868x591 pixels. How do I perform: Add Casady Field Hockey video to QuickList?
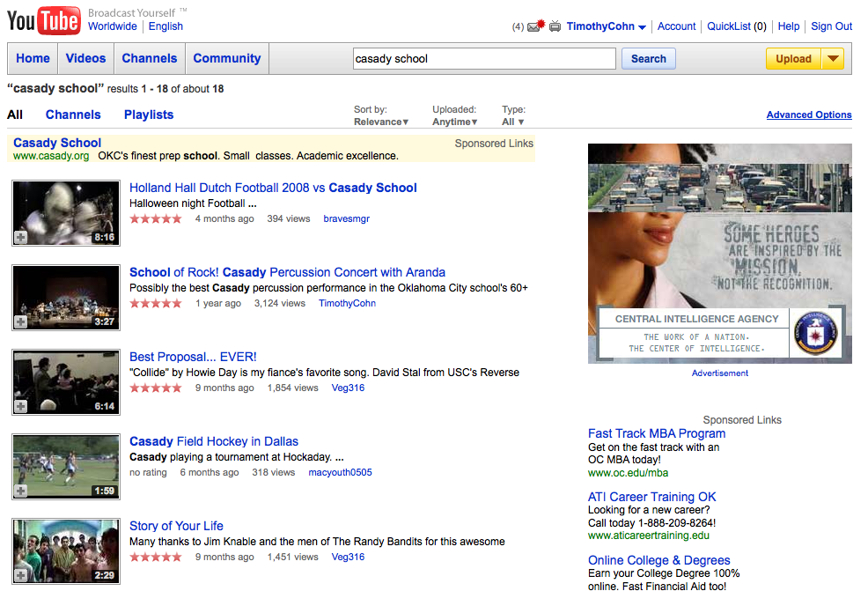[21, 491]
